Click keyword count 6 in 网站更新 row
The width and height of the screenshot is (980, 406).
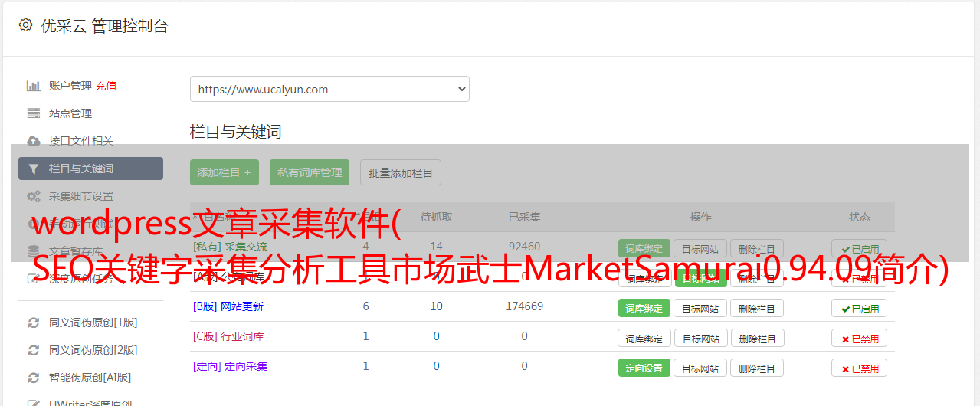(x=365, y=306)
